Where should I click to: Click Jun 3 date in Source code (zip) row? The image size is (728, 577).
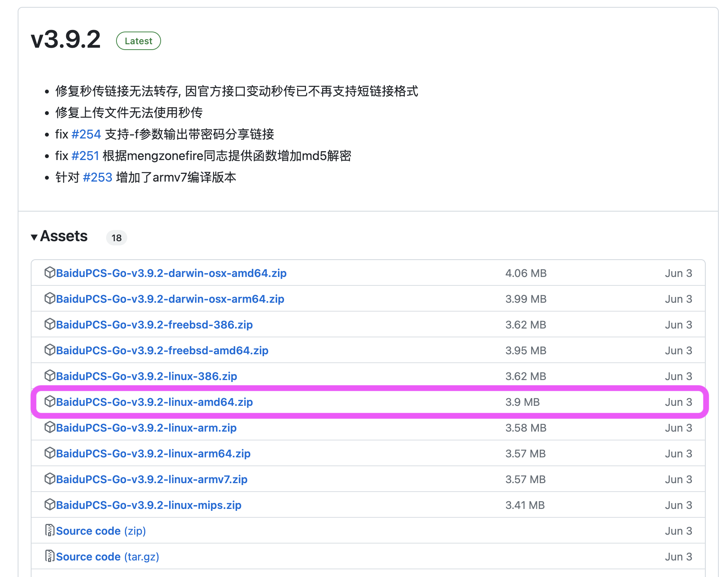tap(678, 531)
